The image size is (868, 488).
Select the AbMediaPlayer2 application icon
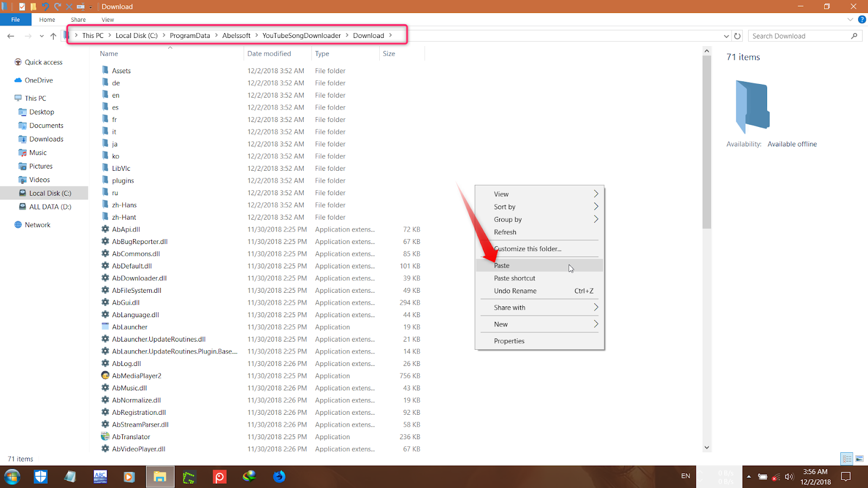pyautogui.click(x=105, y=376)
